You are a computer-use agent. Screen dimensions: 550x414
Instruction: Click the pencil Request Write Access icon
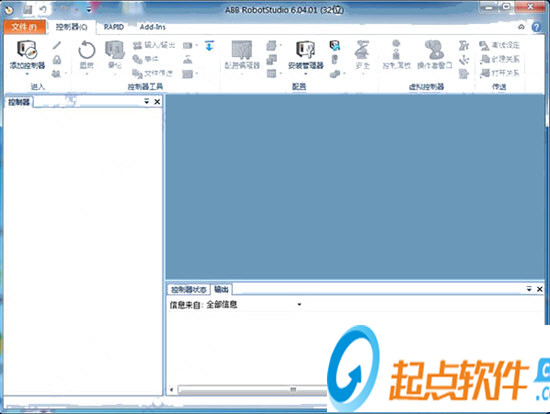tap(57, 45)
